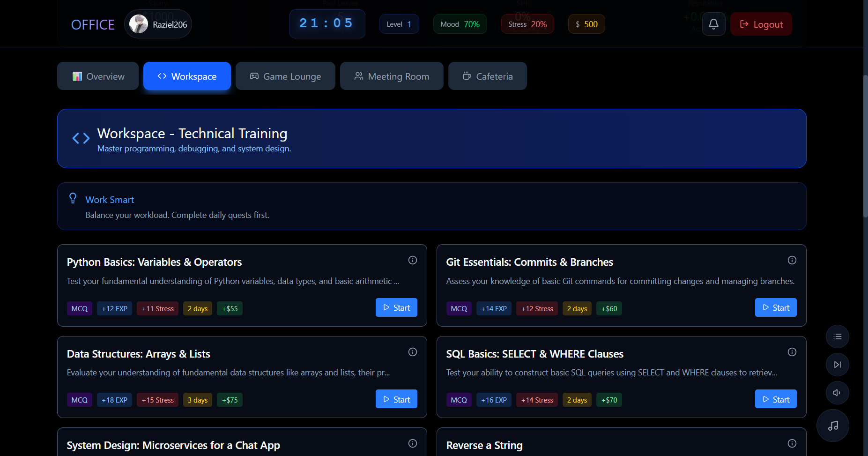This screenshot has width=868, height=456.
Task: Click the Mood 70% indicator
Action: click(x=460, y=24)
